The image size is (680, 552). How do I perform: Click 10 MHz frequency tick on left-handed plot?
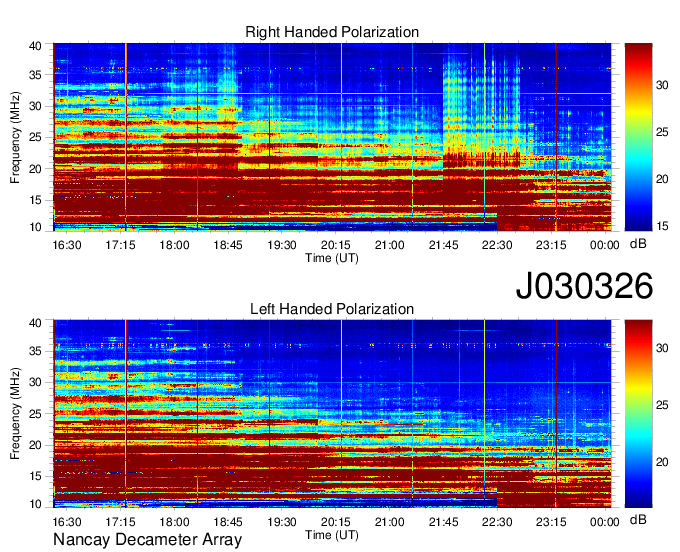(x=35, y=504)
